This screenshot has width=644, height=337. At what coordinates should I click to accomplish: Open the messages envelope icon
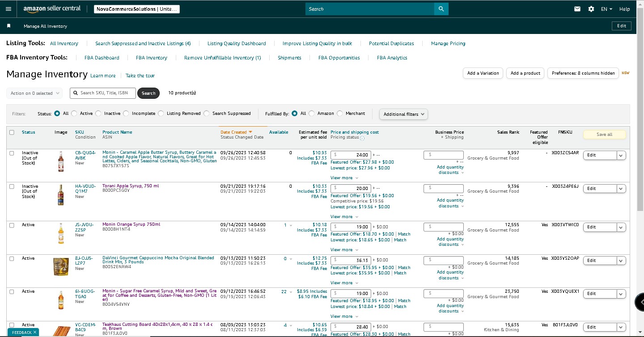coord(577,9)
